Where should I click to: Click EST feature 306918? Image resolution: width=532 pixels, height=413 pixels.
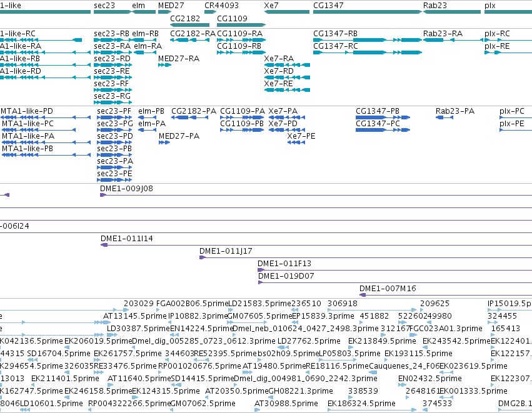[343, 304]
